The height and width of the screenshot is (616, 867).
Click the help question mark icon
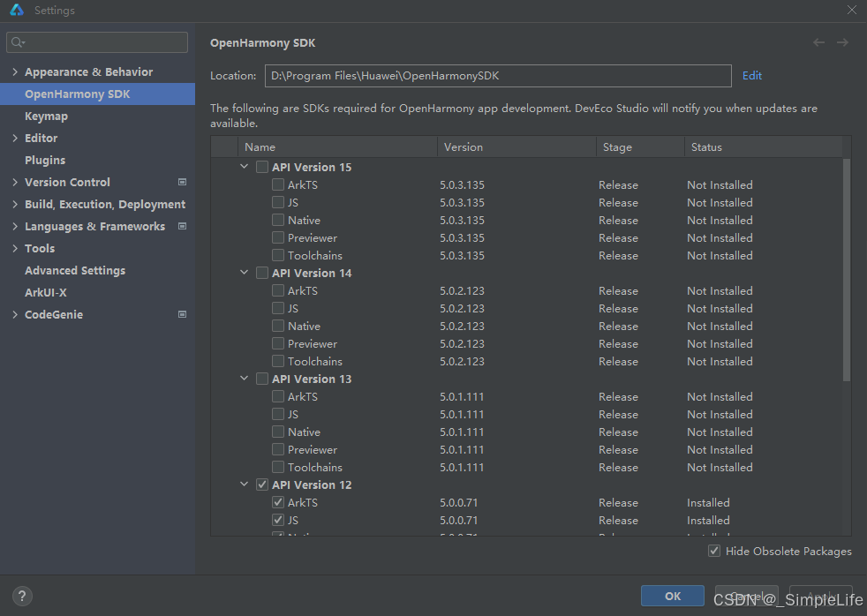pyautogui.click(x=22, y=596)
